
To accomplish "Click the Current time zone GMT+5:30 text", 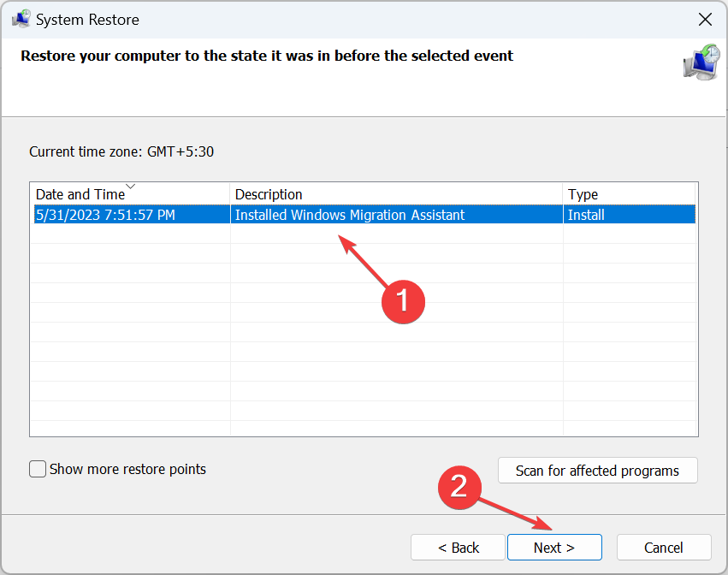I will [x=121, y=151].
